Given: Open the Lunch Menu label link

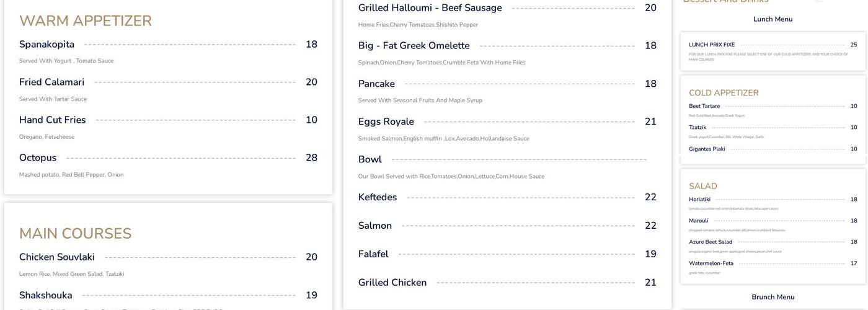Looking at the screenshot, I should click(773, 19).
